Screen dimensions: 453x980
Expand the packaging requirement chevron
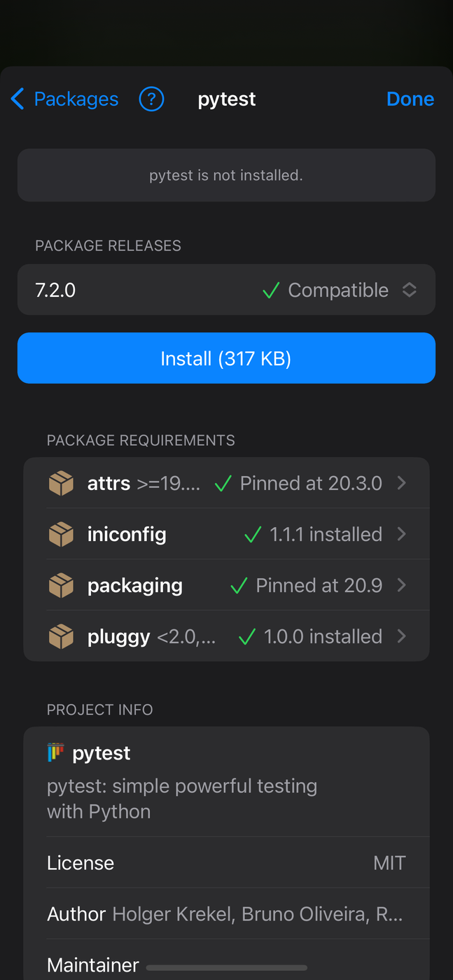click(x=402, y=585)
